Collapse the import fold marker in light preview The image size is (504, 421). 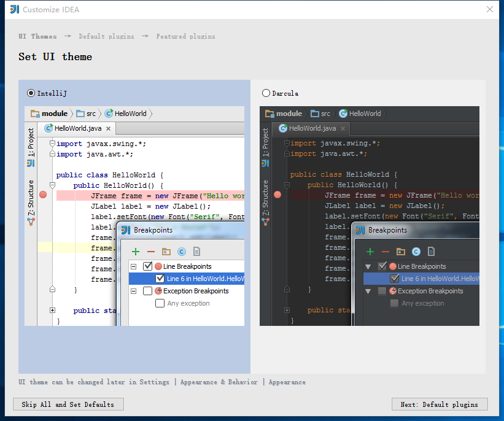(x=52, y=144)
